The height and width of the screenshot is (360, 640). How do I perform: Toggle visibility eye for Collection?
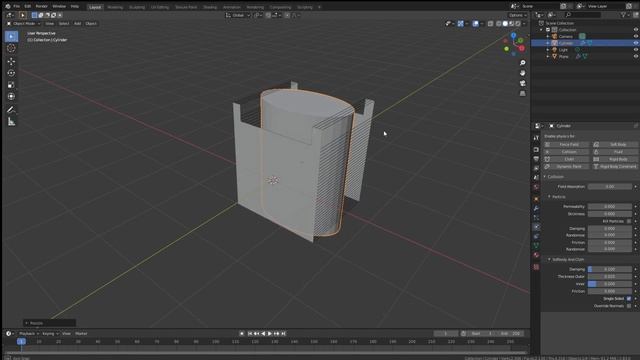(636, 30)
